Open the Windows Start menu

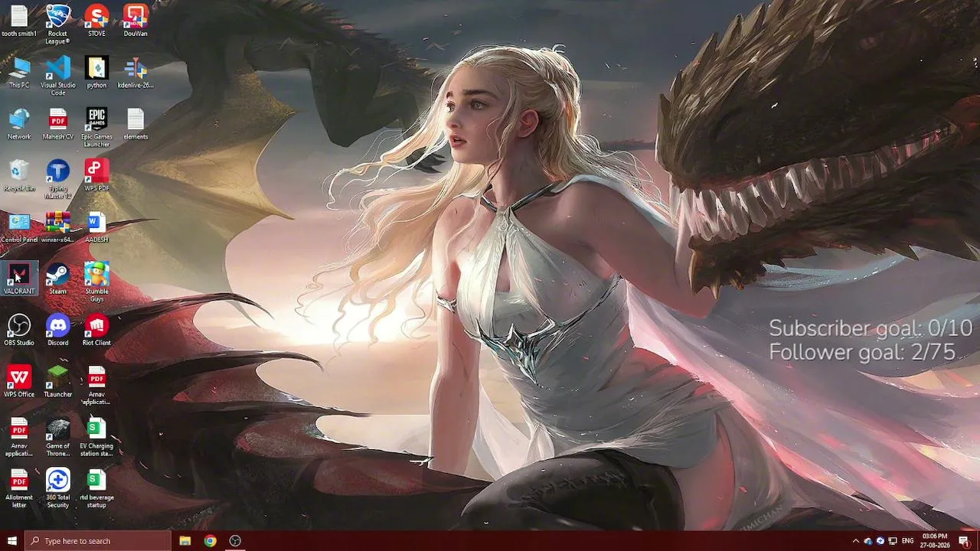tap(12, 541)
